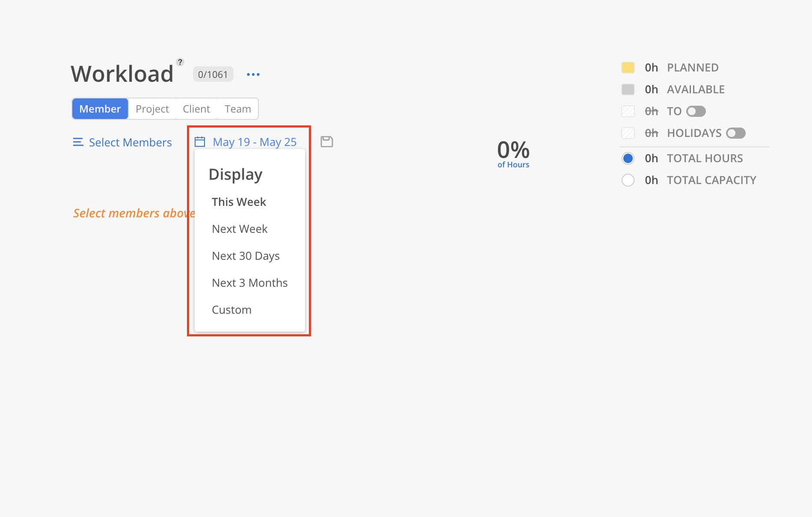Click the Select Members link

click(x=130, y=142)
